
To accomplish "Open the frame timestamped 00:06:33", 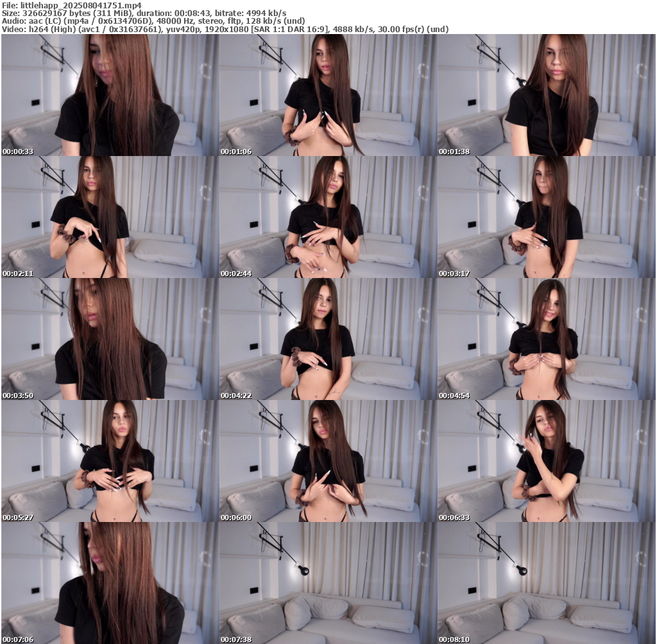I will (546, 461).
